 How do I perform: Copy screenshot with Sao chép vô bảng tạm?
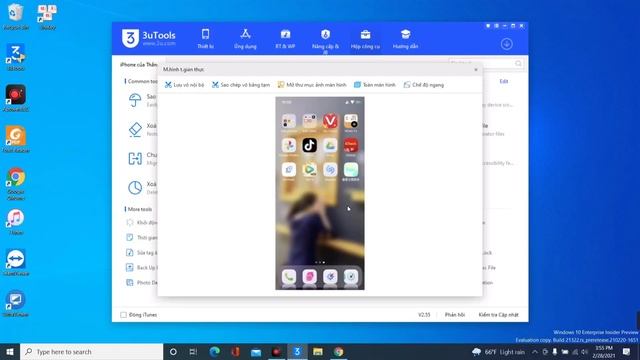tap(241, 85)
